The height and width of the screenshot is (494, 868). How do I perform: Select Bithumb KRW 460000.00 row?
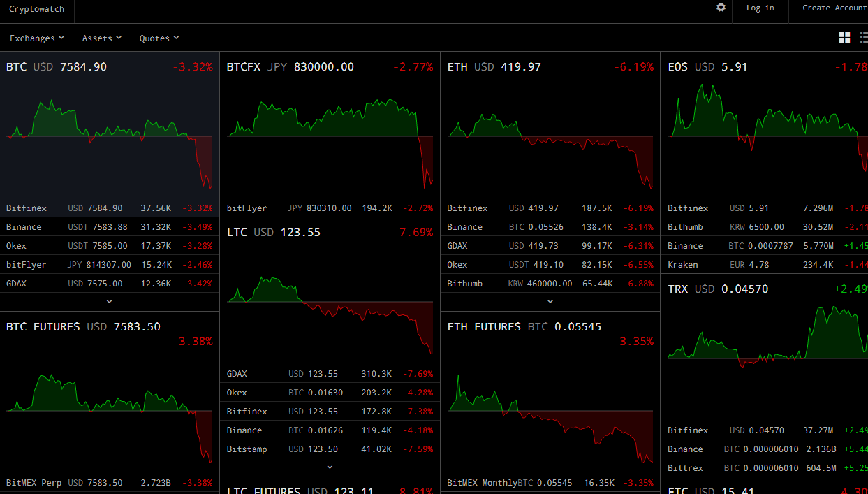pos(550,284)
